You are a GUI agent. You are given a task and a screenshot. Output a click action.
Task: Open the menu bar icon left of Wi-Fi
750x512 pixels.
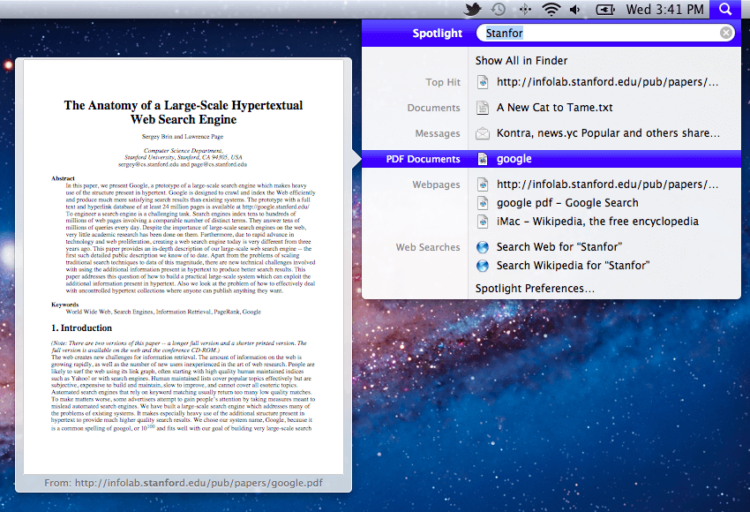click(525, 9)
